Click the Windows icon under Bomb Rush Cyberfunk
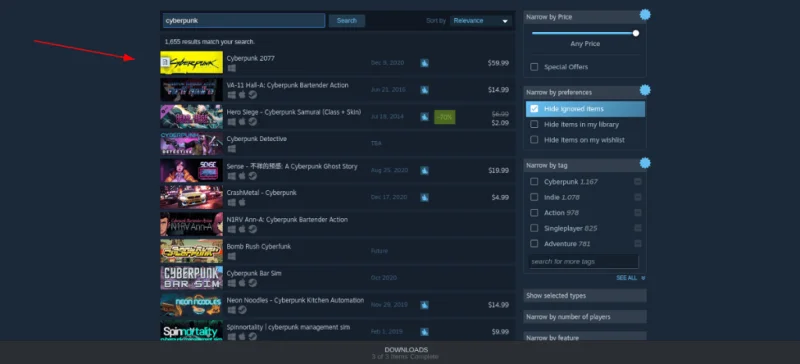This screenshot has width=800, height=364. click(x=232, y=256)
